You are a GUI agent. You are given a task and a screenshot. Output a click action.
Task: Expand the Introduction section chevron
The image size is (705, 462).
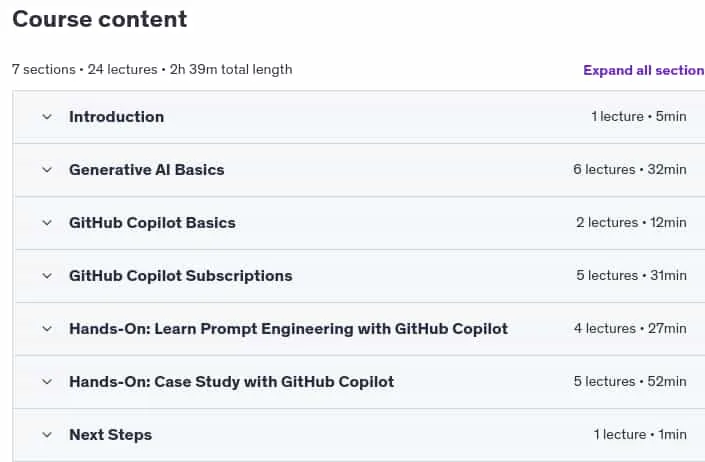point(47,117)
